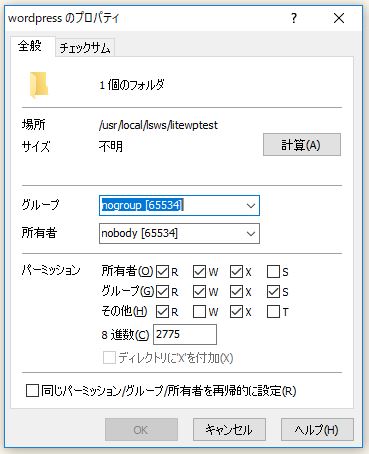Toggle その他 X permission checkbox

[x=236, y=312]
